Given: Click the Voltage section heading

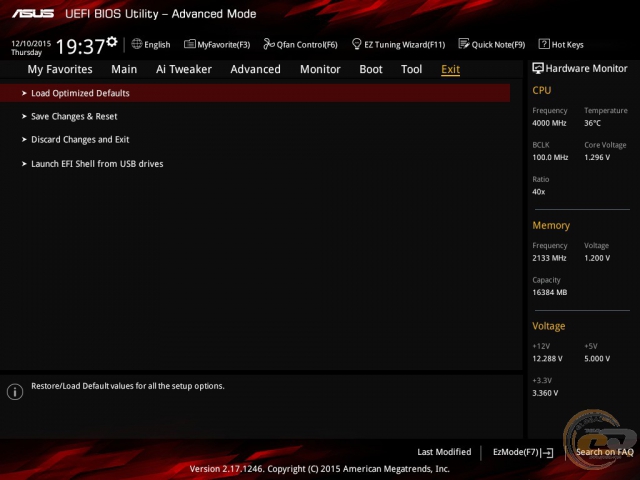Looking at the screenshot, I should pyautogui.click(x=549, y=326).
